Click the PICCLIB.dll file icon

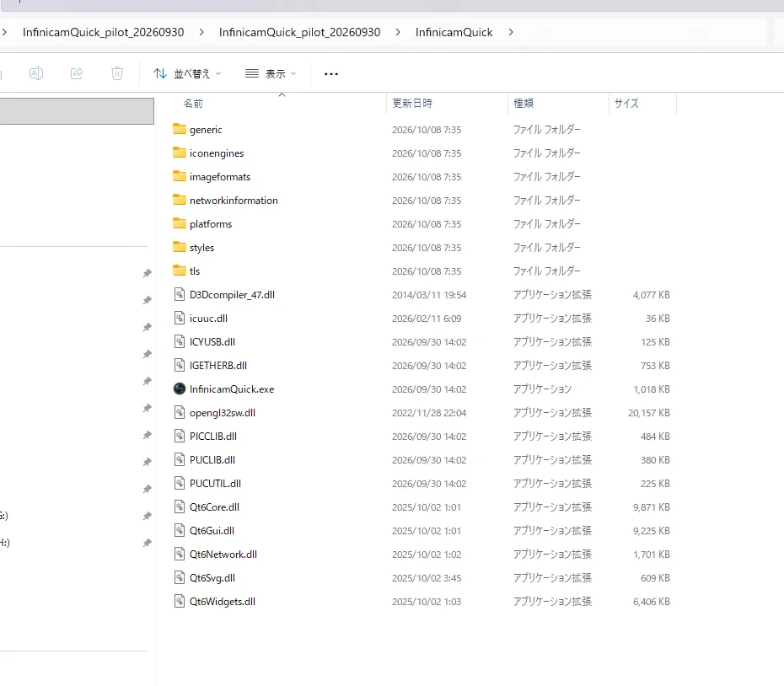pos(180,436)
